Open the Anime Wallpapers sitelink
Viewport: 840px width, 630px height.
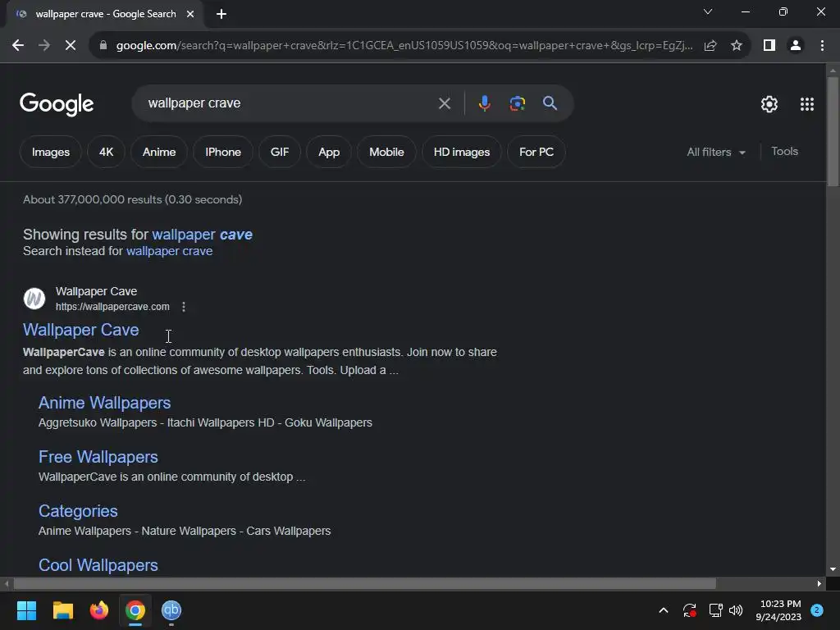[104, 403]
